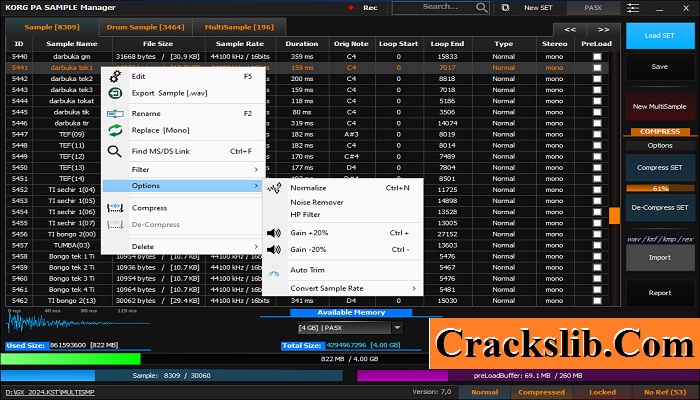Viewport: 700px width, 400px height.
Task: Click the compression 61% orange slider bar
Action: point(660,188)
